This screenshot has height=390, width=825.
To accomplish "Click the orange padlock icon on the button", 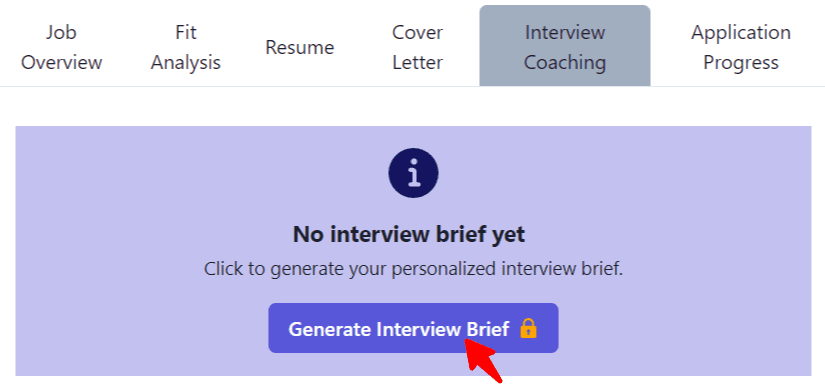I will pos(528,329).
